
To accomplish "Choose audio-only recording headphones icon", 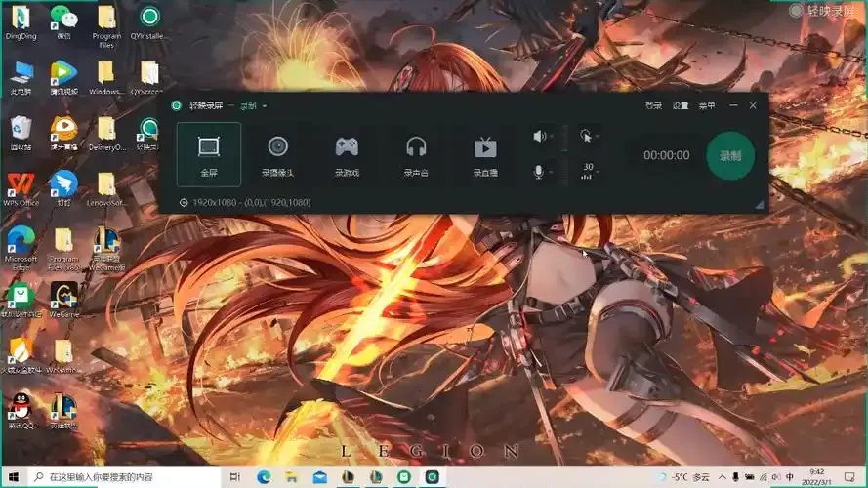I will click(x=416, y=156).
